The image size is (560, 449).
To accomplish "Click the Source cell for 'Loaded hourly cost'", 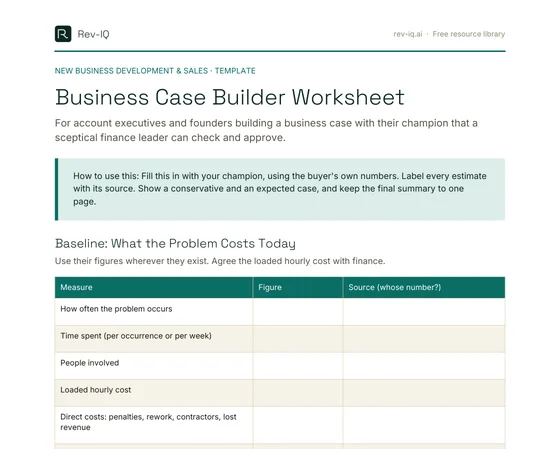I will tap(424, 393).
